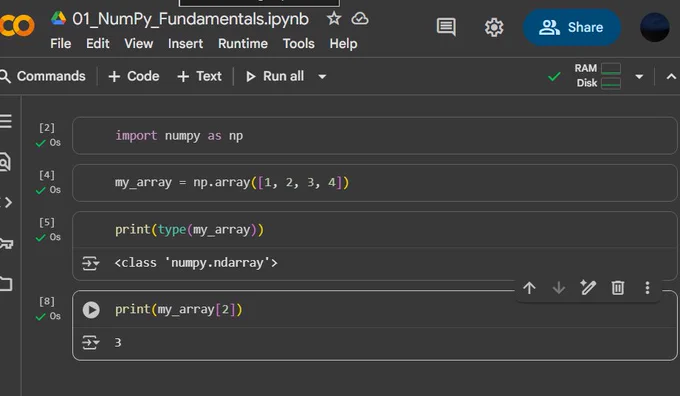Open settings gear icon
The width and height of the screenshot is (680, 396).
494,28
